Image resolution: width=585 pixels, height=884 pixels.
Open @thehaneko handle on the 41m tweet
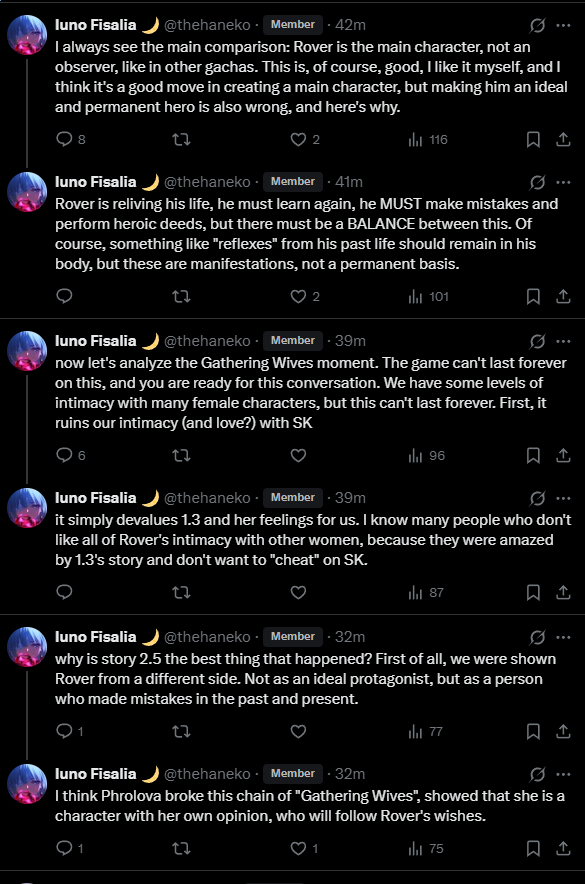[207, 182]
